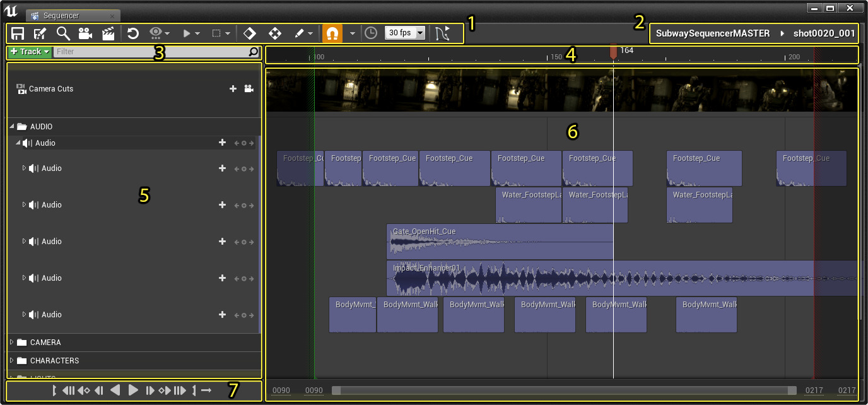The width and height of the screenshot is (868, 405).
Task: Click the Save sequence icon
Action: point(18,33)
